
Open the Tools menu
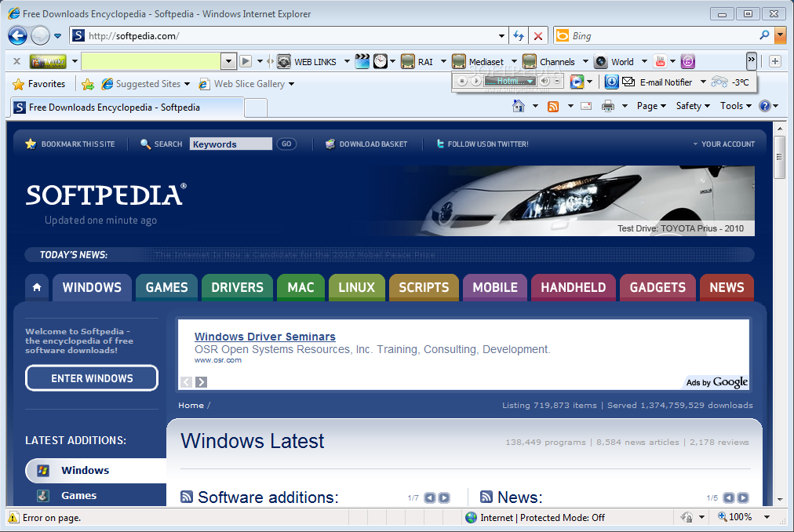coord(736,106)
